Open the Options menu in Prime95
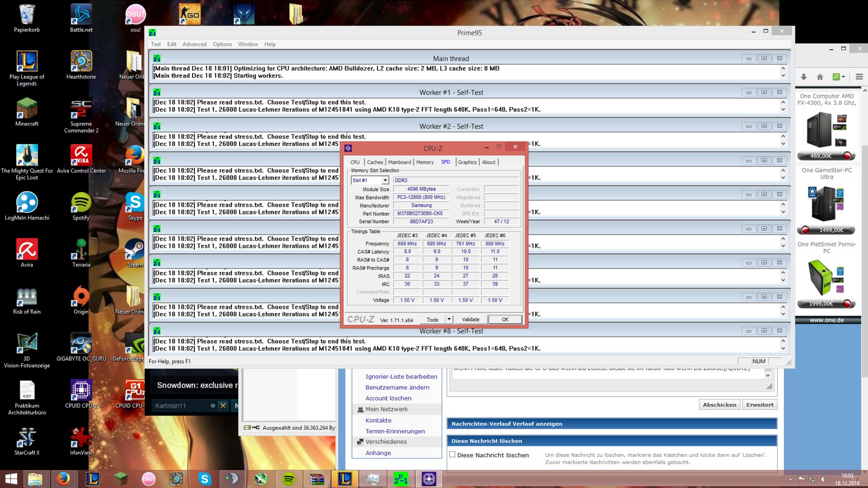This screenshot has height=488, width=868. click(222, 44)
